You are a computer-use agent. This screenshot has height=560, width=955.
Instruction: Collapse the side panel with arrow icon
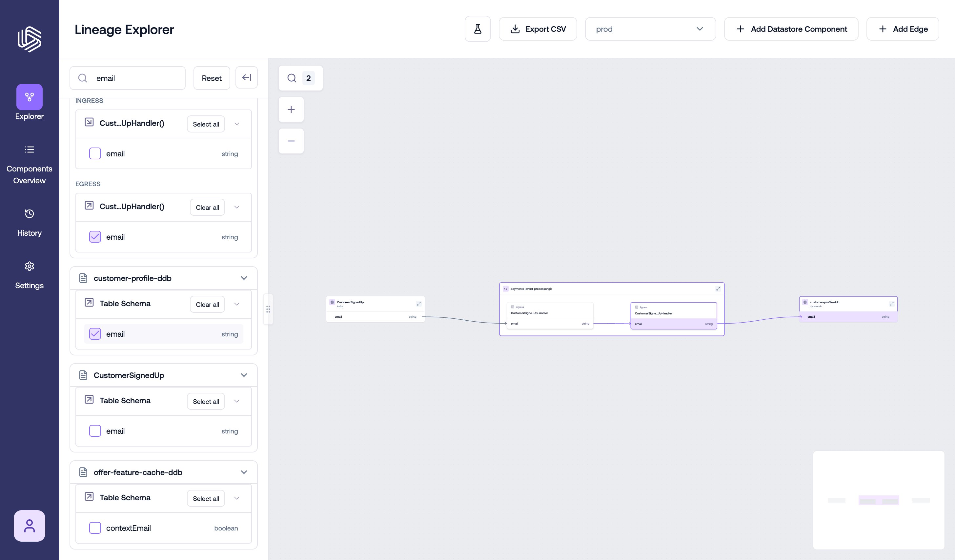click(x=247, y=78)
